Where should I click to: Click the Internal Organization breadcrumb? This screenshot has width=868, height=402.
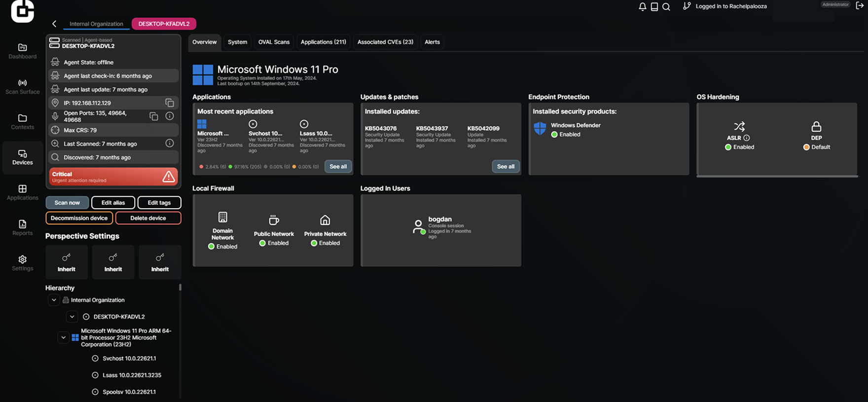(96, 24)
